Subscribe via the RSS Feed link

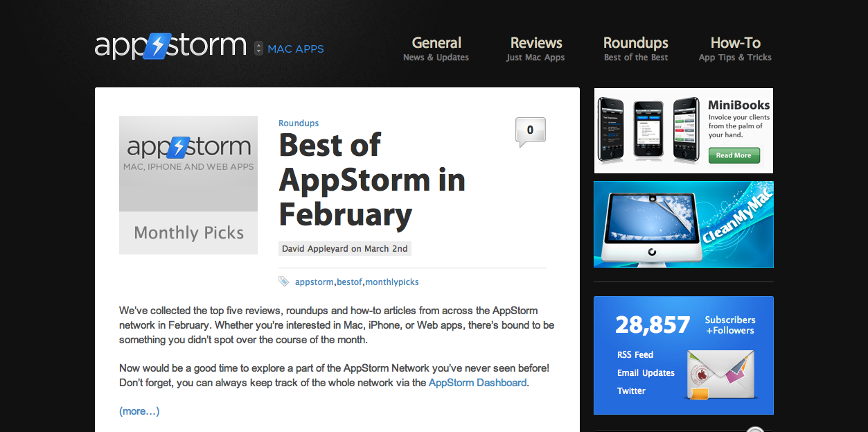(x=635, y=355)
